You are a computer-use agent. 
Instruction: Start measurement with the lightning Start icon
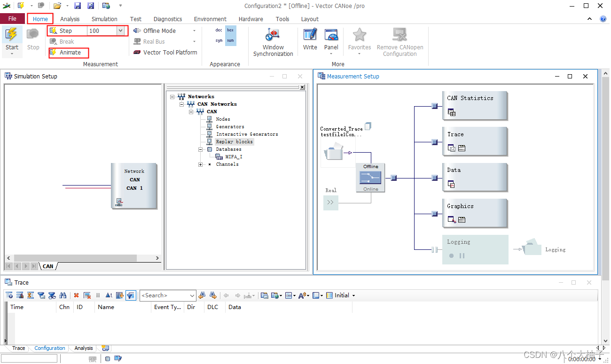12,35
